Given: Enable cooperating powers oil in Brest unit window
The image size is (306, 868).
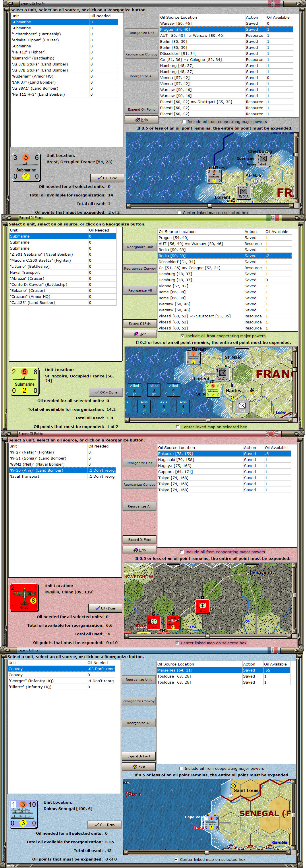Looking at the screenshot, I should coord(184,122).
